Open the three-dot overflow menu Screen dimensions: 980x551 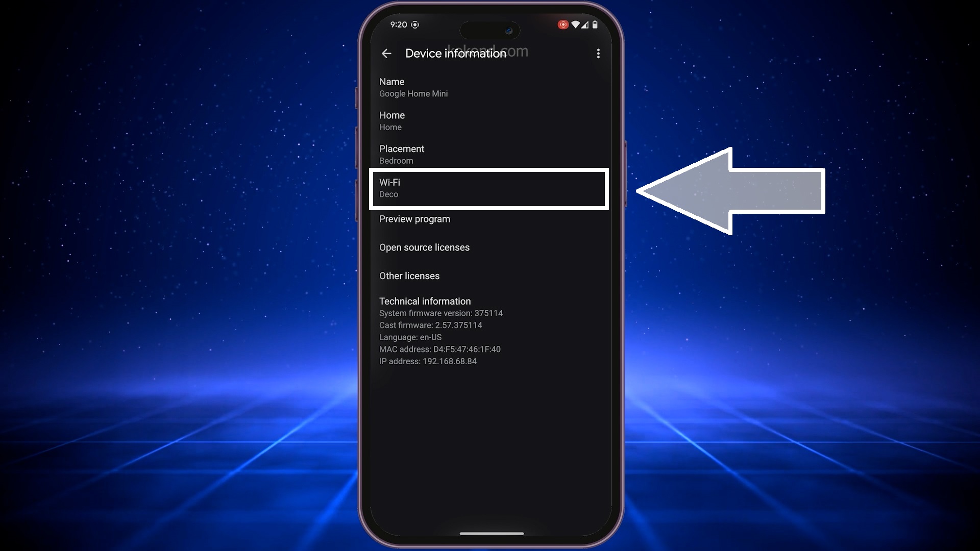[598, 54]
